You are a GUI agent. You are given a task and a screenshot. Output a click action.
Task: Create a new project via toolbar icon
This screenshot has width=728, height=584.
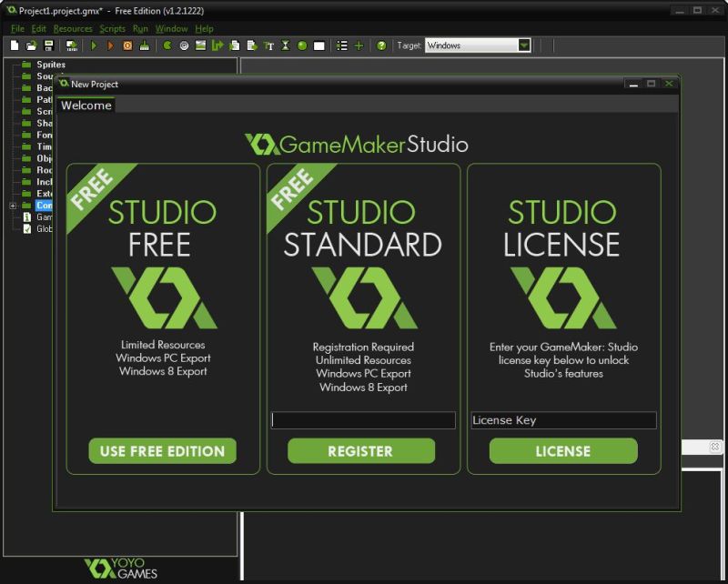(x=15, y=45)
